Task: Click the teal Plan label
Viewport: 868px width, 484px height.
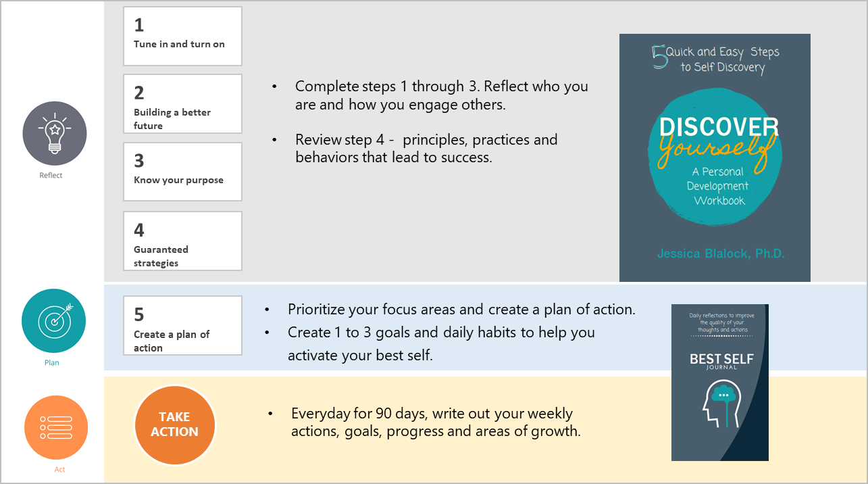Action: tap(52, 362)
